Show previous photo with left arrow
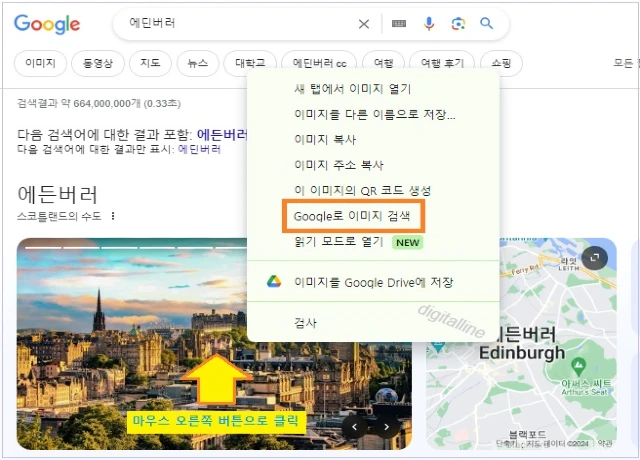This screenshot has width=640, height=460. coord(354,427)
